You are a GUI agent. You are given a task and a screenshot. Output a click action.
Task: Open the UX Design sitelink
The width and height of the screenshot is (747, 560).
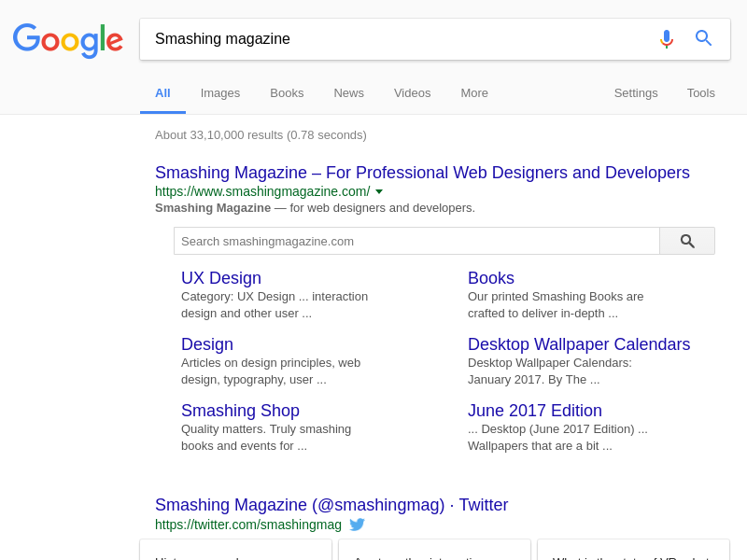[x=221, y=278]
